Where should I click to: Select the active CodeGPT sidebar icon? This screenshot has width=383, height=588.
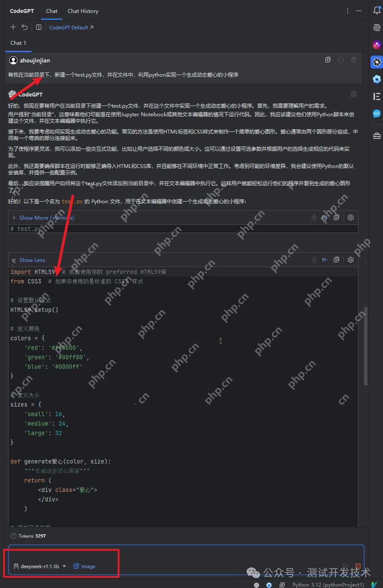point(377,62)
